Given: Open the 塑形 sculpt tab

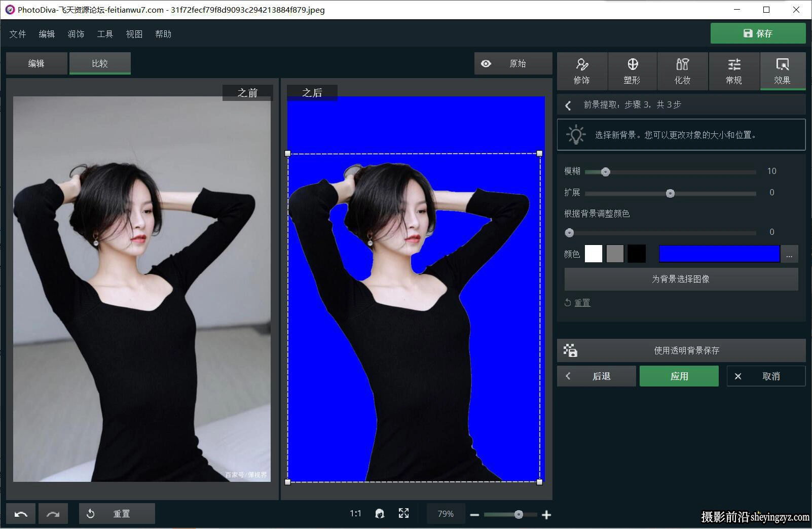Looking at the screenshot, I should pyautogui.click(x=632, y=71).
